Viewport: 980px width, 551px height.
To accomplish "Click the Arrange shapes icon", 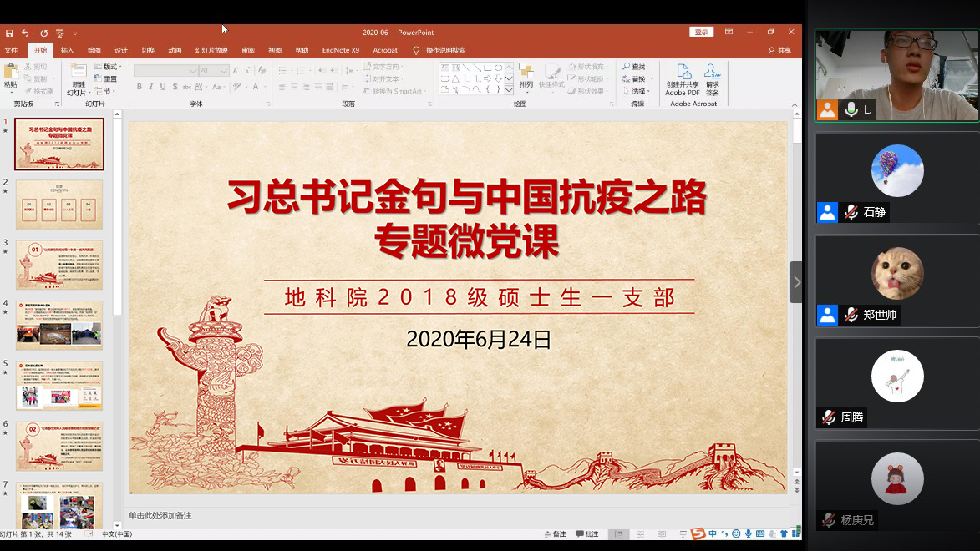I will tap(526, 76).
